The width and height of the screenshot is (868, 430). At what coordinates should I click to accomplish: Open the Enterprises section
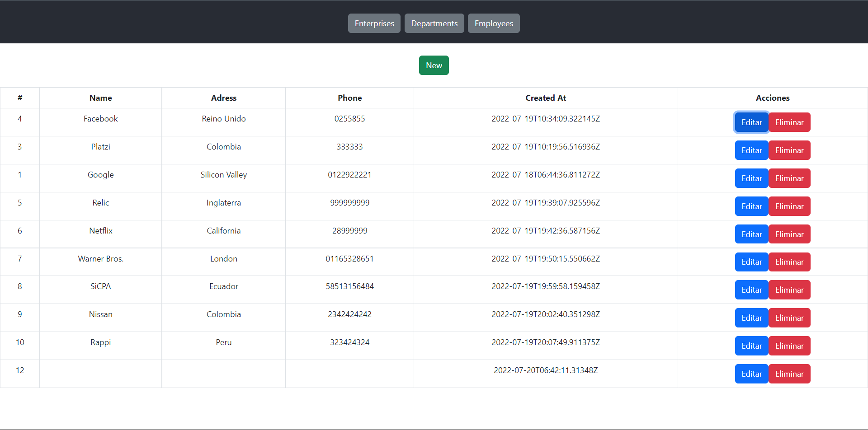(374, 23)
